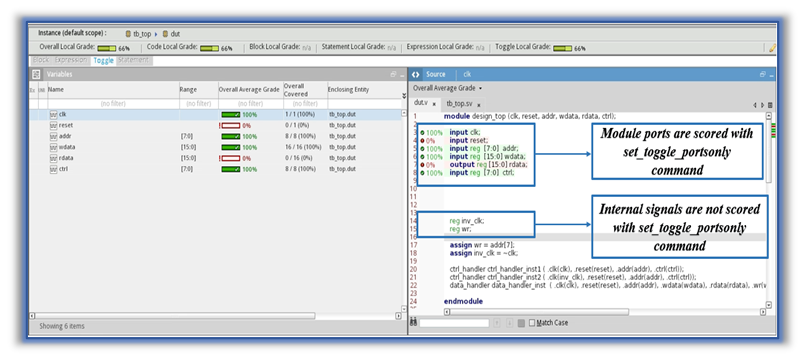Image resolution: width=805 pixels, height=360 pixels.
Task: Click the signal icon beside reset
Action: (x=53, y=125)
